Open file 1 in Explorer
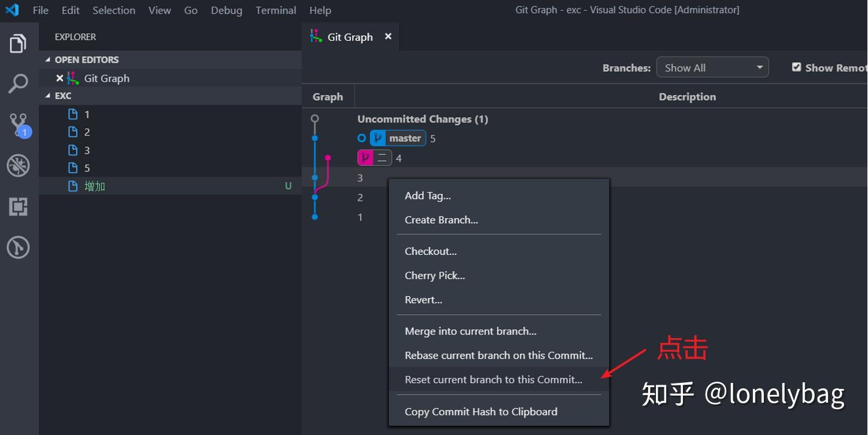The image size is (868, 435). pyautogui.click(x=170, y=114)
